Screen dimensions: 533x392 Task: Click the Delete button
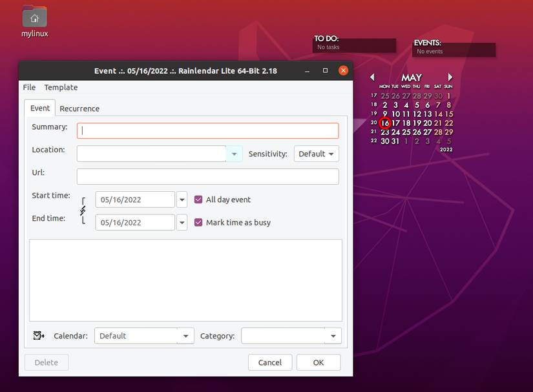[47, 362]
